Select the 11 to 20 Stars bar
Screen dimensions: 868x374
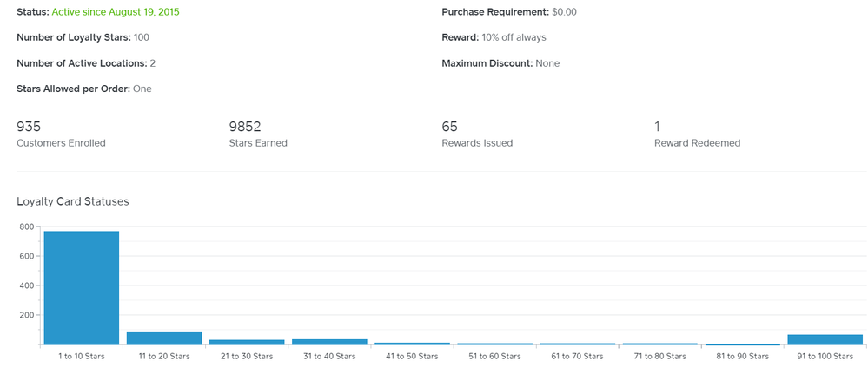point(163,338)
